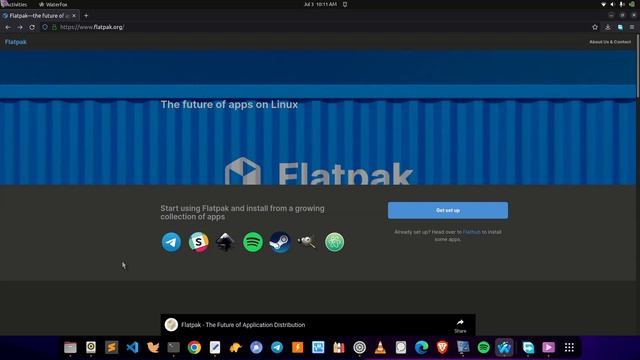Launch Sublime Text from the dock
This screenshot has width=640, height=360.
coord(111,347)
